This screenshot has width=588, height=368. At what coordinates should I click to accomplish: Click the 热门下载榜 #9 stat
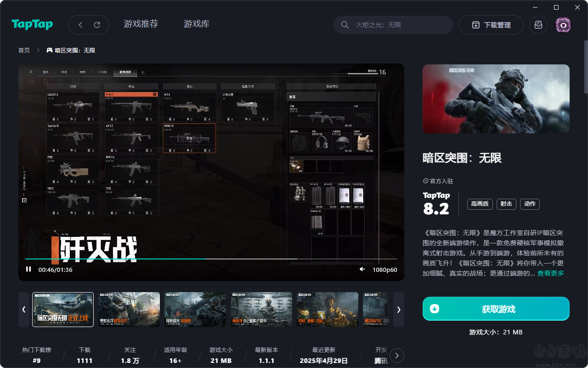[37, 355]
